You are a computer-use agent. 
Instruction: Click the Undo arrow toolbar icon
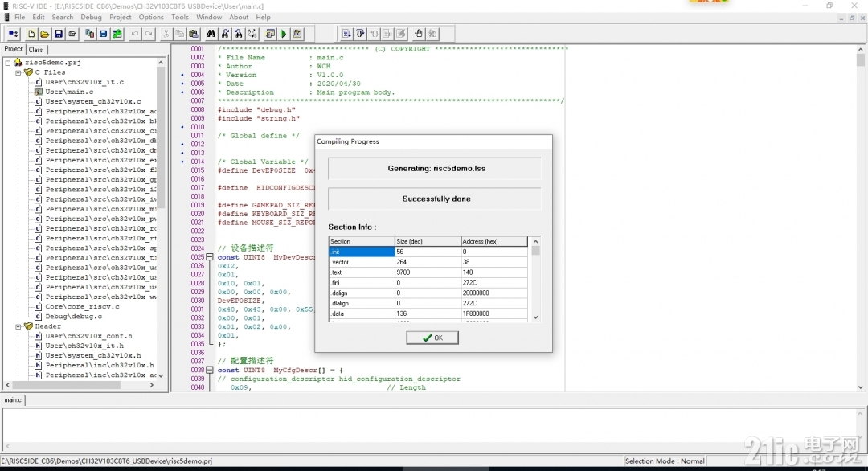134,34
